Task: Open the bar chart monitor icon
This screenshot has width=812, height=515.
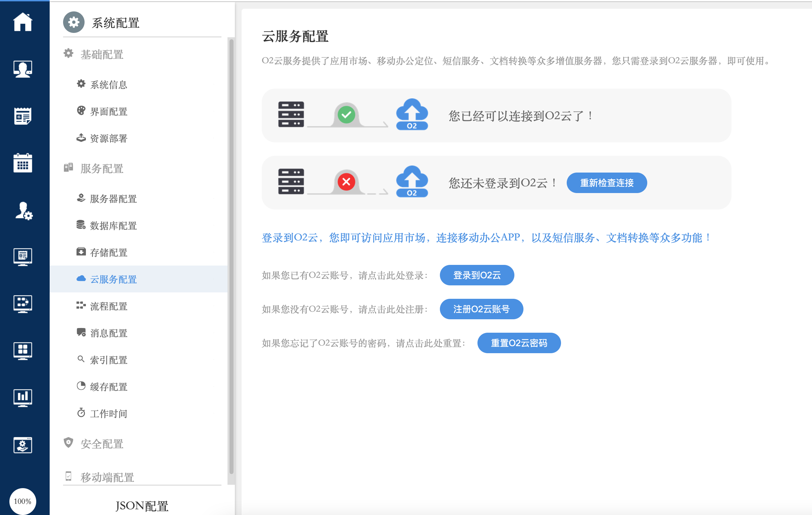Action: tap(22, 397)
